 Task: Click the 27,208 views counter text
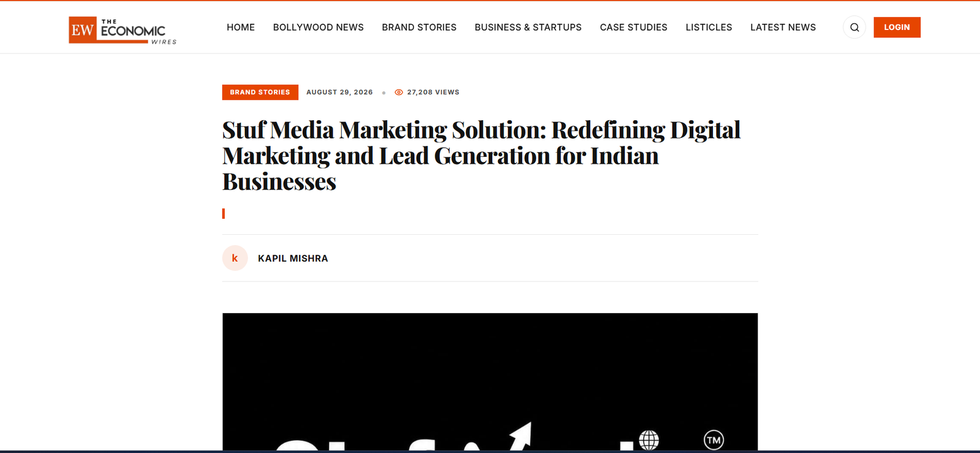click(x=433, y=93)
